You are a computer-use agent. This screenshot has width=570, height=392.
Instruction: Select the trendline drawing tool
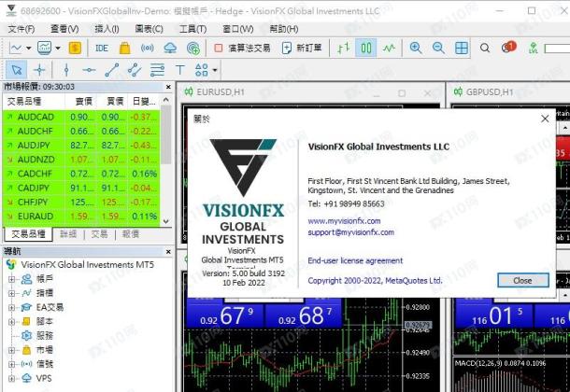111,70
